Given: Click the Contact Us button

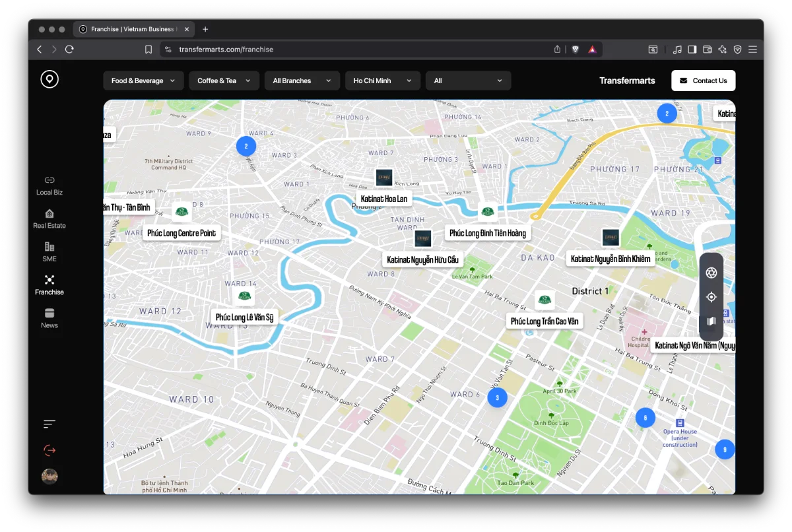Looking at the screenshot, I should tap(703, 80).
